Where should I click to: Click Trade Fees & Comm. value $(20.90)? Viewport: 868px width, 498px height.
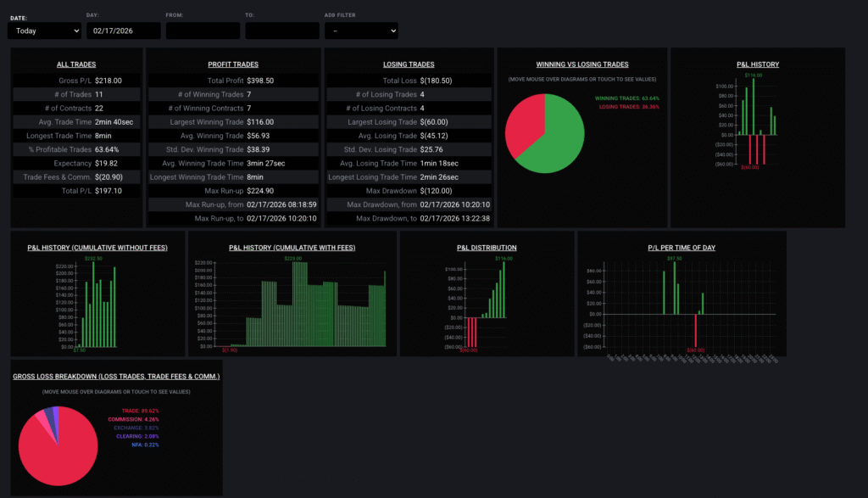click(x=108, y=177)
